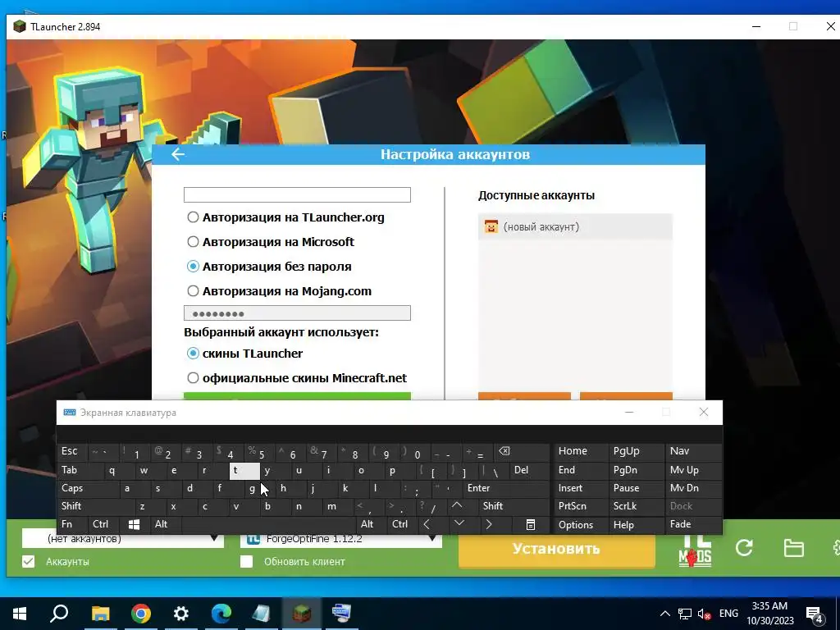
Task: Open taskbar search magnifier
Action: 59,613
